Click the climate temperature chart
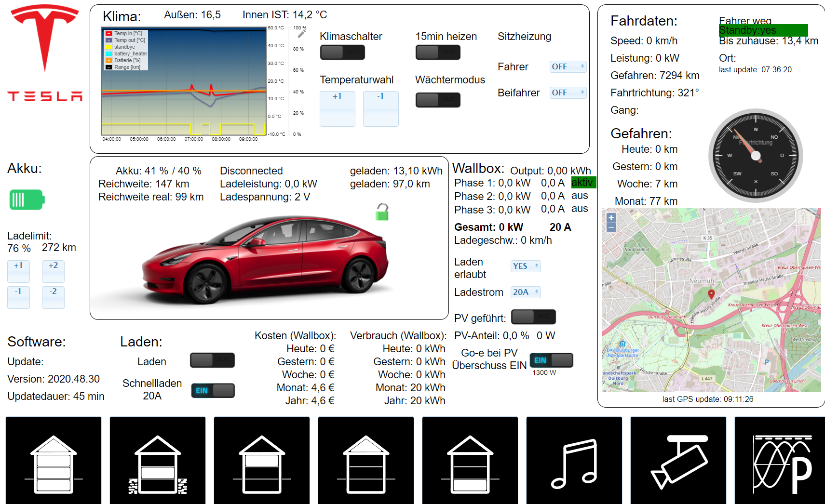This screenshot has height=504, width=825. (184, 81)
